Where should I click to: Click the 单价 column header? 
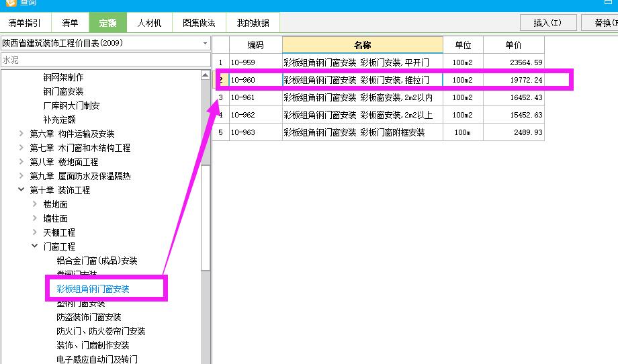[x=514, y=45]
